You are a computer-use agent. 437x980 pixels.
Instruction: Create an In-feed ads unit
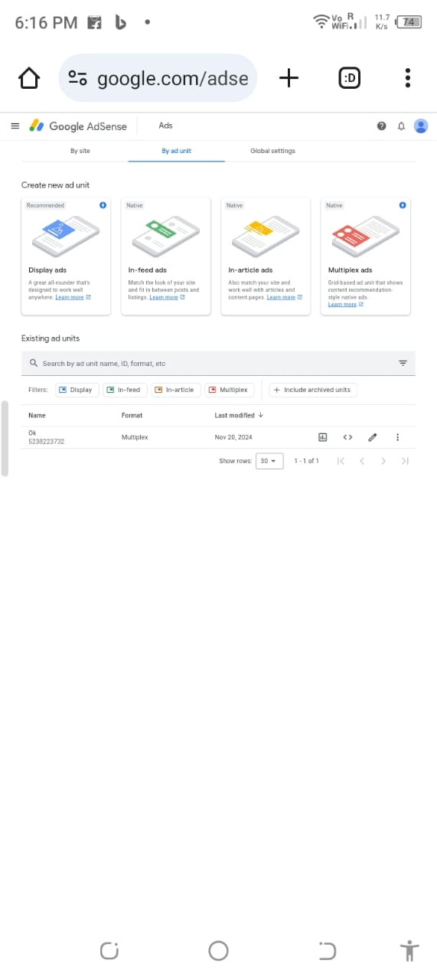pos(166,256)
